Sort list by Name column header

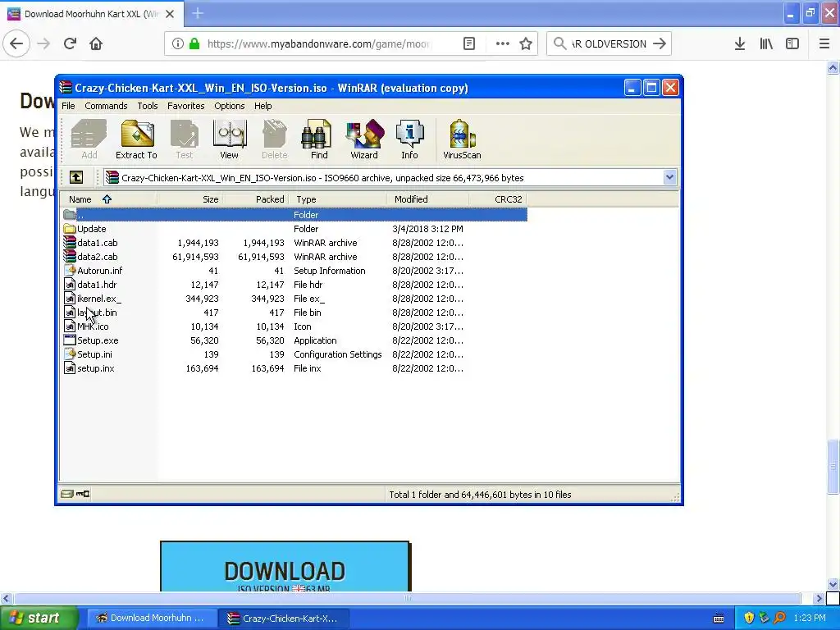tap(109, 199)
